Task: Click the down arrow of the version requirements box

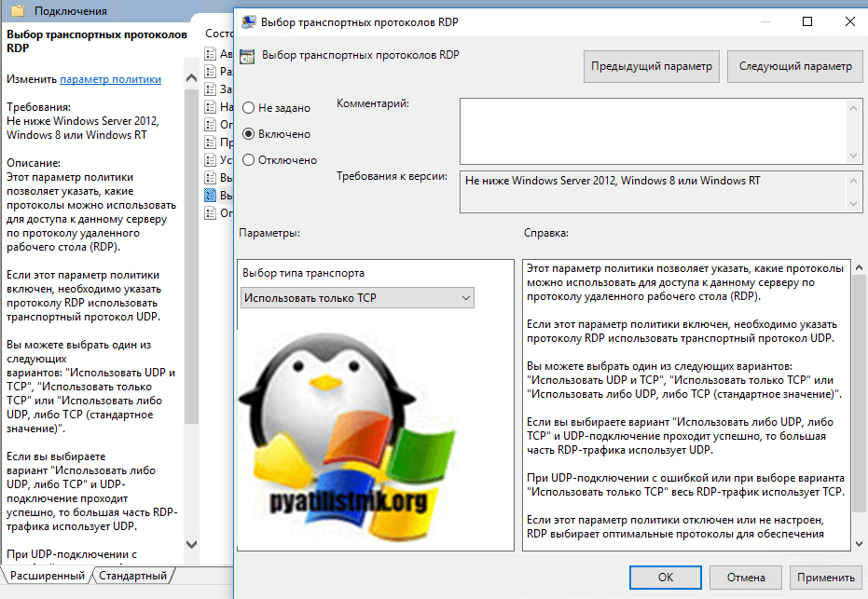Action: point(853,203)
